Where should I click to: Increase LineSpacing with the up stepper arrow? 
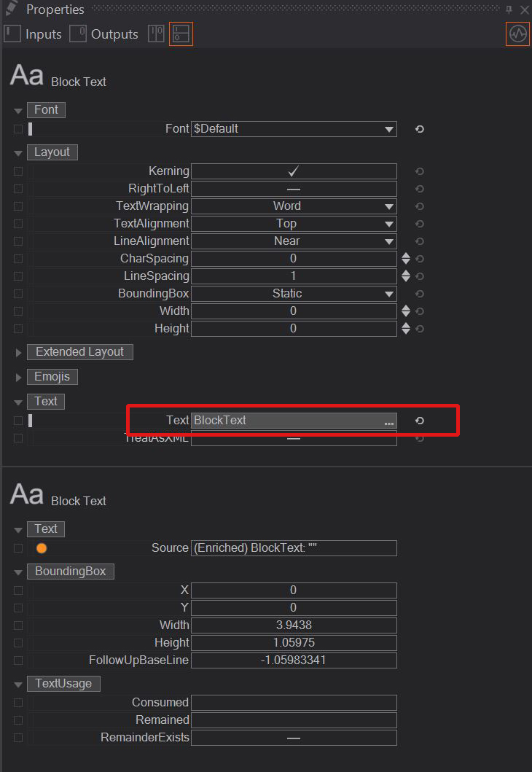pos(405,273)
